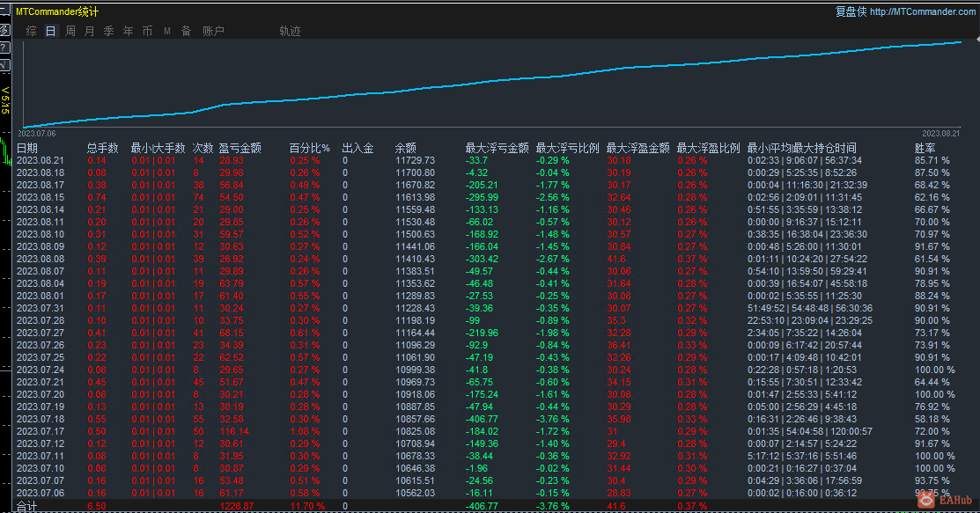Open the MTCommander.com website link
This screenshot has width=980, height=513.
923,11
